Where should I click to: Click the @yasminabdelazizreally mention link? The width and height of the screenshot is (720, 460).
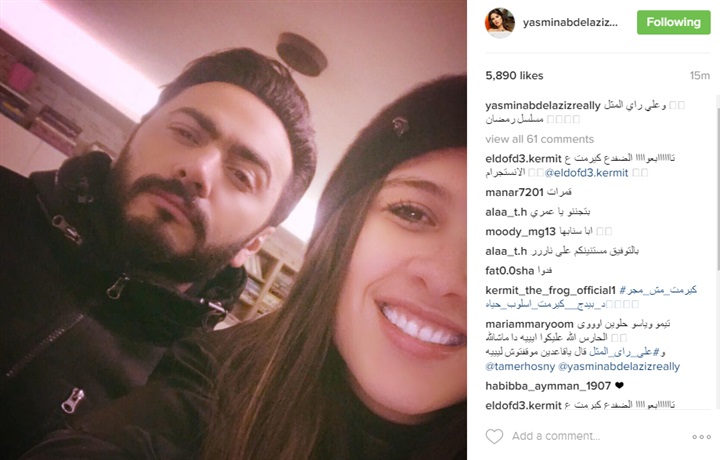click(619, 367)
